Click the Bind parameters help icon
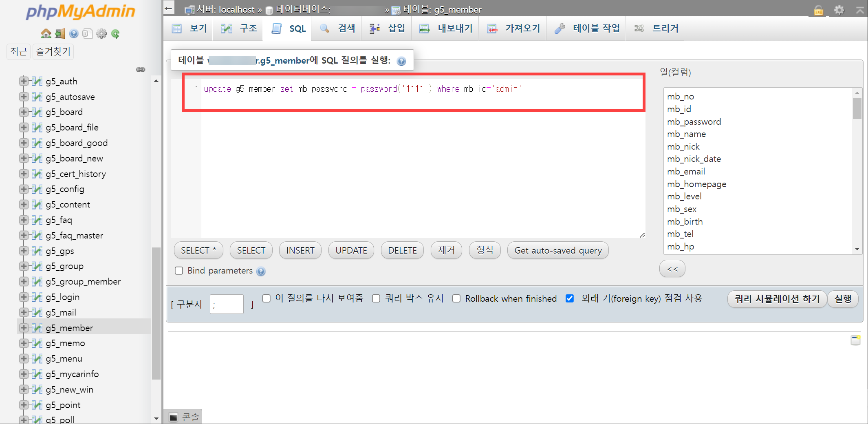868x424 pixels. point(261,271)
